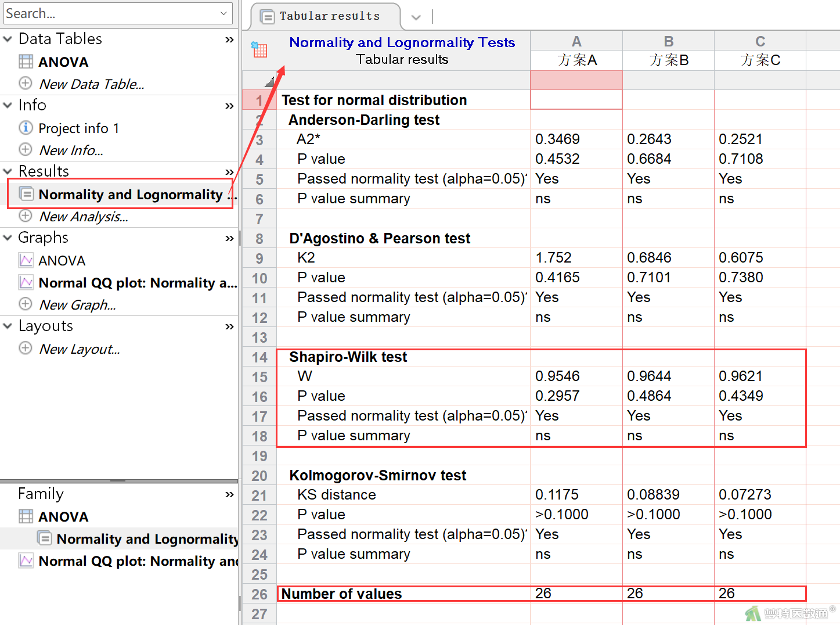Open the Graphs section double-chevron menu
The height and width of the screenshot is (625, 840).
tap(229, 238)
